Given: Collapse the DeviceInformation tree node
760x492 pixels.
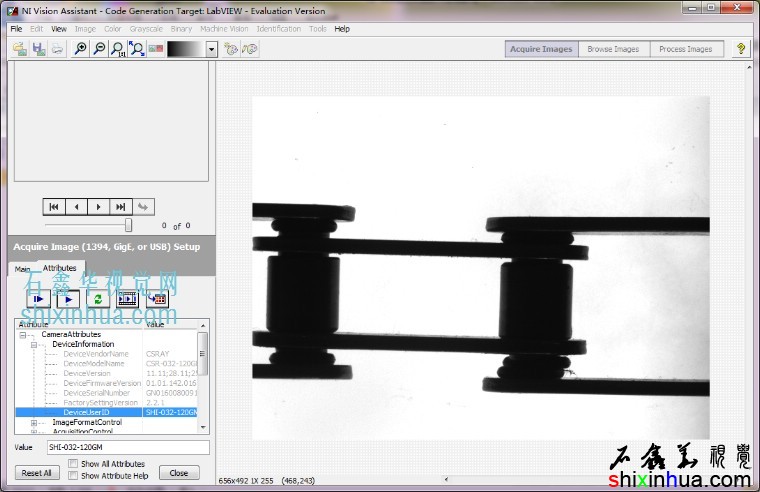Looking at the screenshot, I should [x=33, y=345].
